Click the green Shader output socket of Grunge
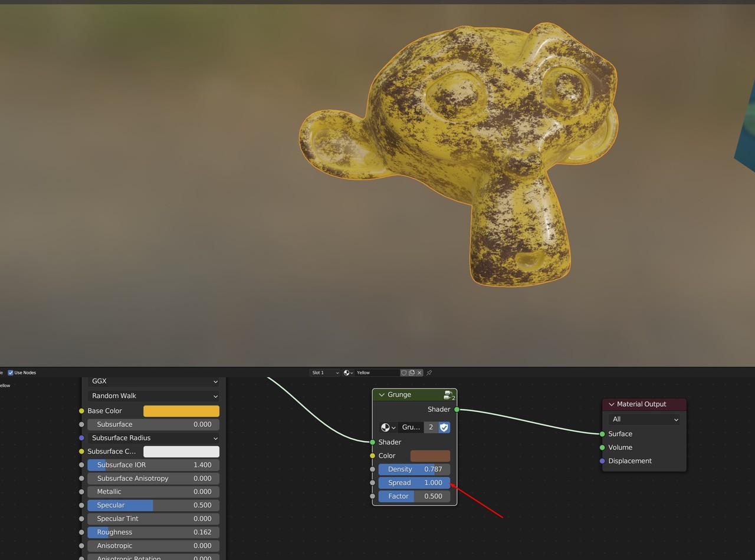755x560 pixels. pyautogui.click(x=457, y=409)
